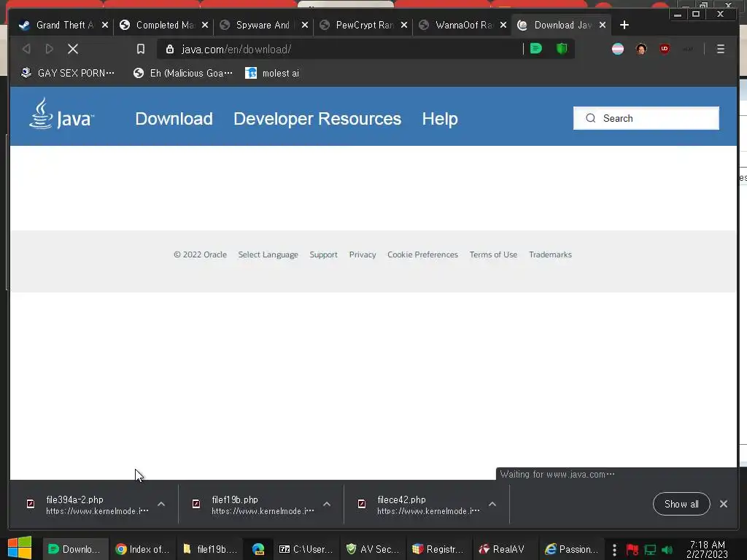
Task: Switch to Index of Chrome taskbar item
Action: click(142, 549)
